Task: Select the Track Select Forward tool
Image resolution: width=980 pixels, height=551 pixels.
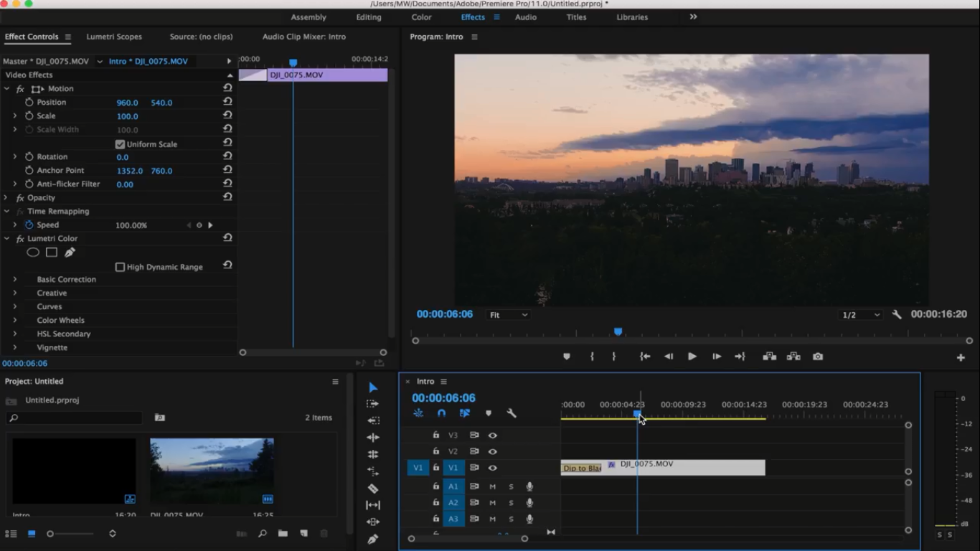Action: (x=372, y=403)
